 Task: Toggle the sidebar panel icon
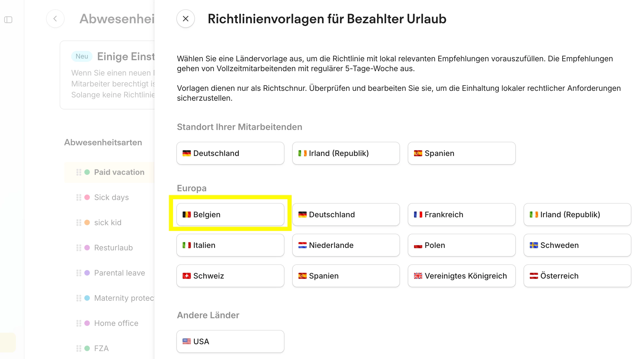click(x=8, y=20)
